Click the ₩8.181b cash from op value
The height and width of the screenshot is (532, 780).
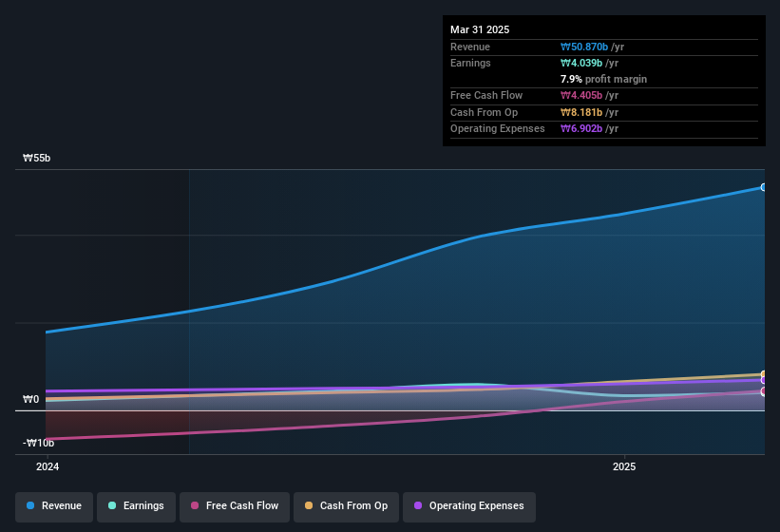pyautogui.click(x=581, y=112)
